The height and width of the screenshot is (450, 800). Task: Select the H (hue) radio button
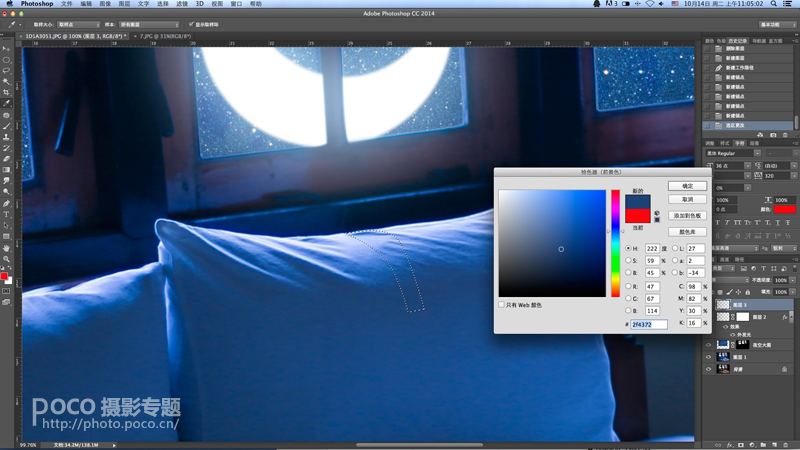(x=628, y=248)
